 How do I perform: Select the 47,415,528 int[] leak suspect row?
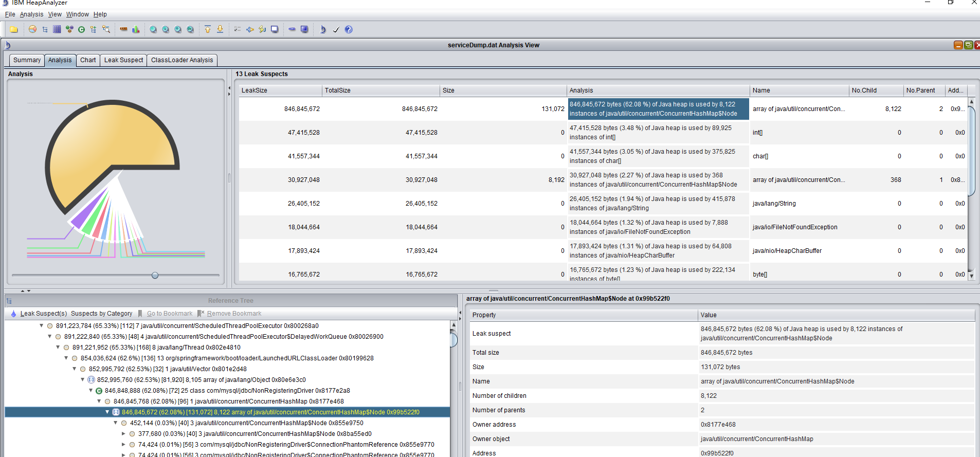(603, 133)
